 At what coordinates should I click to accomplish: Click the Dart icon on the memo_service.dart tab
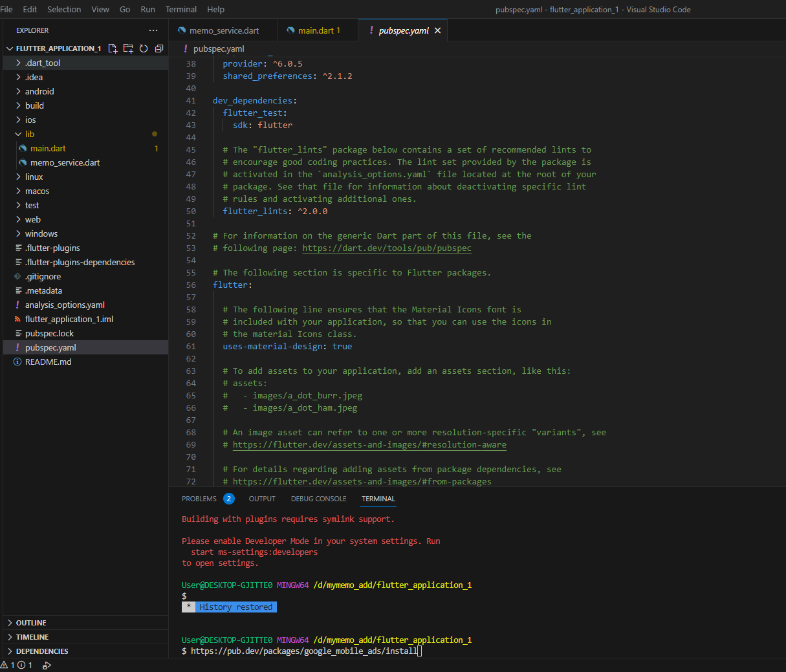[182, 30]
